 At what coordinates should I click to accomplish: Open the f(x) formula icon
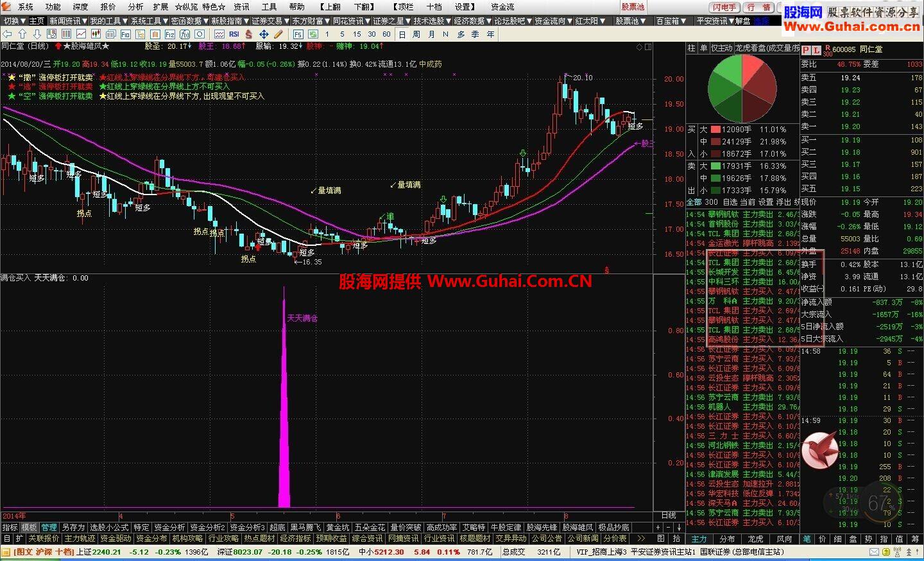pos(185,33)
